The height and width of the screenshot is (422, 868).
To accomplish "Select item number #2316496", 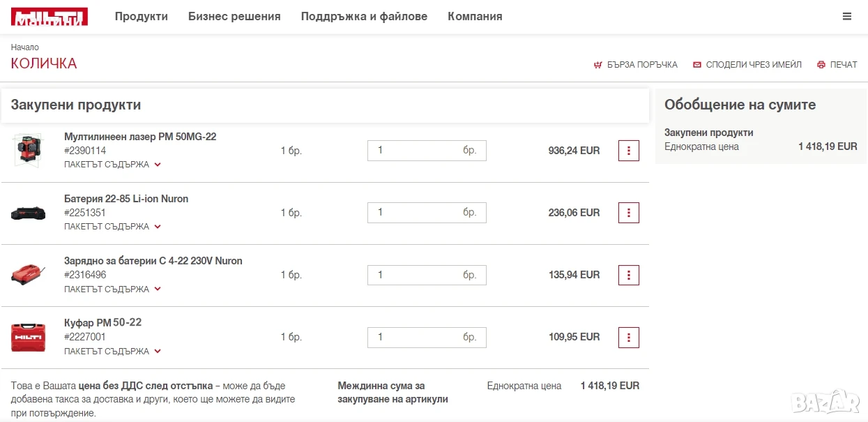I will [85, 275].
